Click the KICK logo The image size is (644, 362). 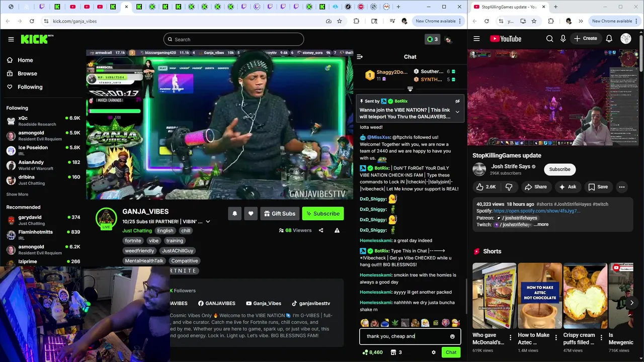point(37,39)
